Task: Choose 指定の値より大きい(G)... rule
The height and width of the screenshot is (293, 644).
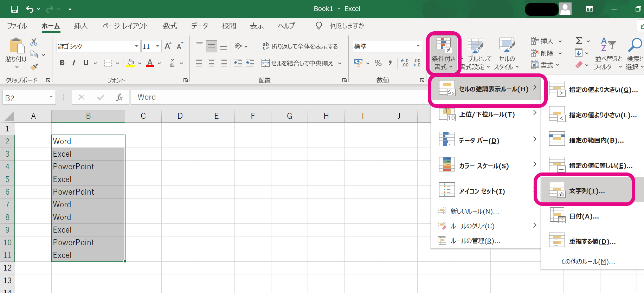Action: [592, 90]
